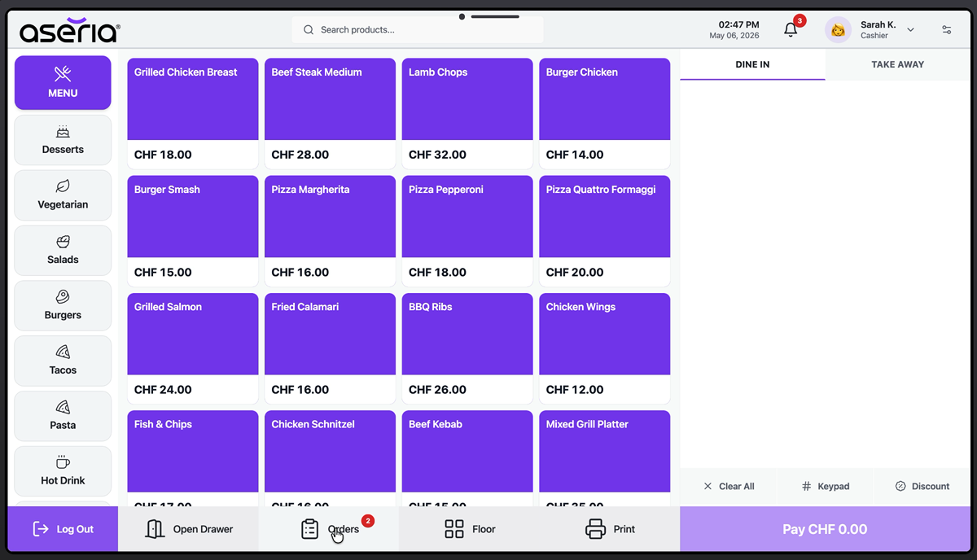Open the Hot Drink category

(63, 471)
